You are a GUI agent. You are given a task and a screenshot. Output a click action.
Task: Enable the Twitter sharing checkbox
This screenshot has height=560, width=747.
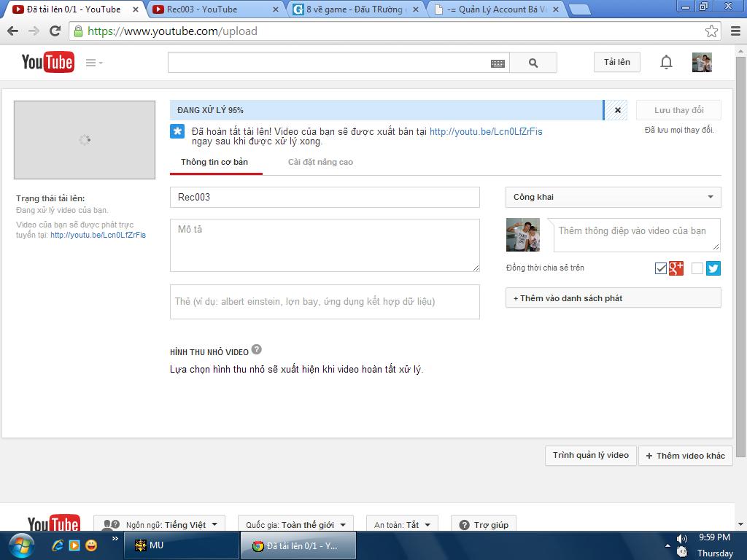(x=697, y=268)
